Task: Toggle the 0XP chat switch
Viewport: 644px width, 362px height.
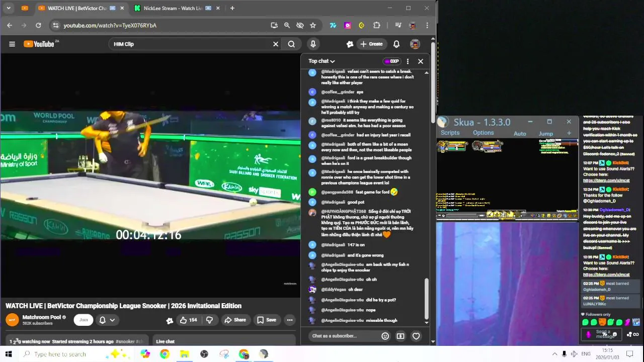Action: click(x=391, y=61)
